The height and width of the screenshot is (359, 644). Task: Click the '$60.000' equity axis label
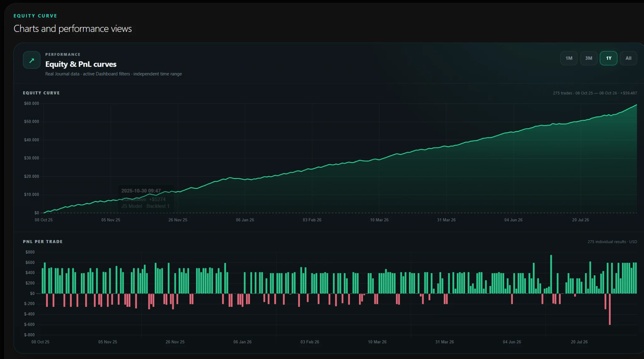pyautogui.click(x=31, y=104)
